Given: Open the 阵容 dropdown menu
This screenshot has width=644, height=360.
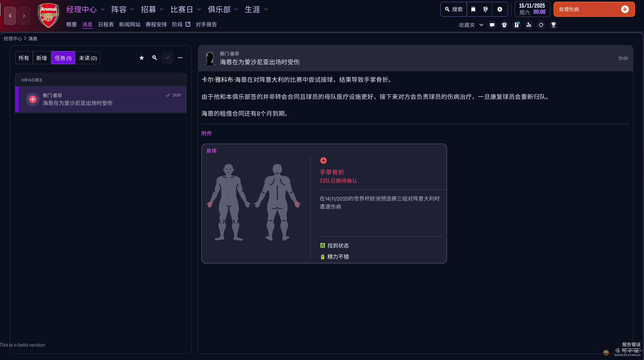Looking at the screenshot, I should click(122, 9).
